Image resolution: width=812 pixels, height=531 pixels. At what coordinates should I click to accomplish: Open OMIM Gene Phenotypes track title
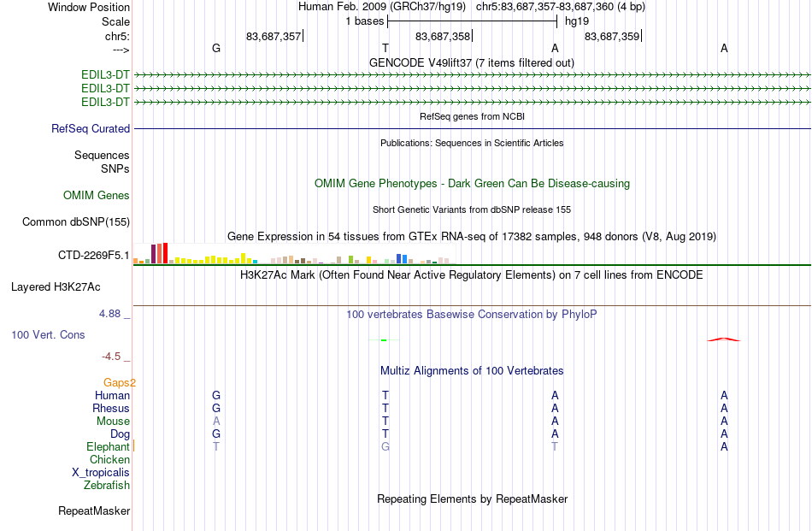[472, 183]
